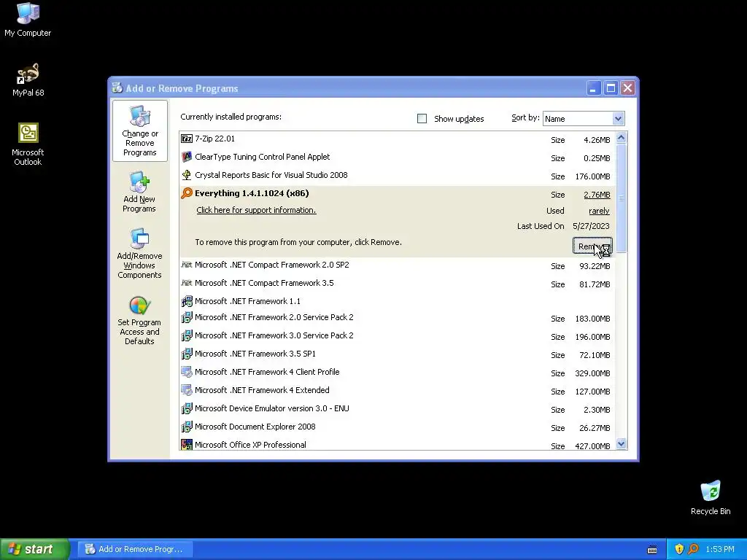Screen dimensions: 747x560
Task: Click the .NET Compact Framework 2.0 SP2 icon
Action: click(187, 265)
